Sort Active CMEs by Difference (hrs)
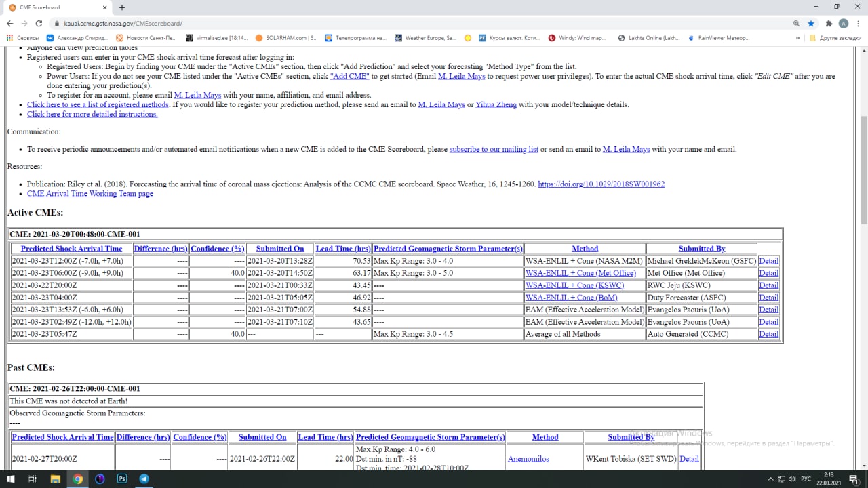The height and width of the screenshot is (488, 868). click(161, 249)
